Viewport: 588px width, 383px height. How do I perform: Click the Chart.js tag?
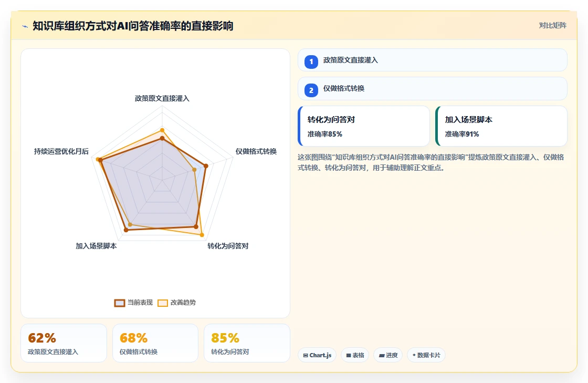tap(317, 355)
